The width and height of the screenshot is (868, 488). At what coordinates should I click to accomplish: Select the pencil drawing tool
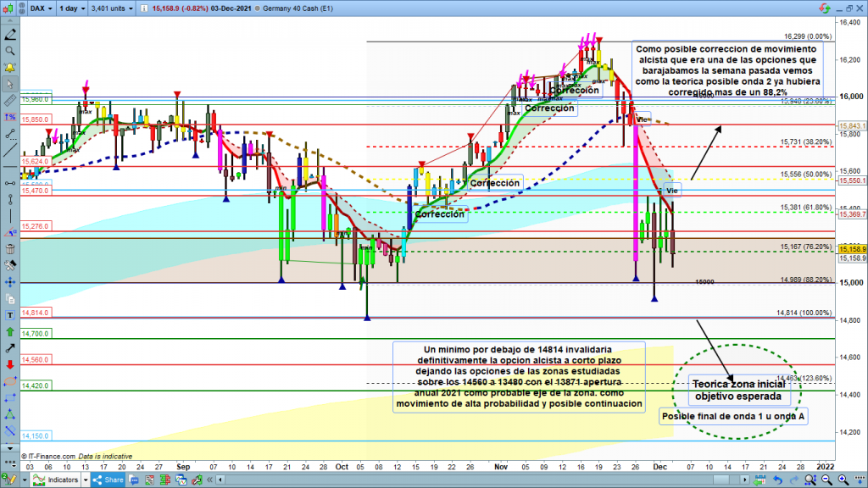point(9,35)
